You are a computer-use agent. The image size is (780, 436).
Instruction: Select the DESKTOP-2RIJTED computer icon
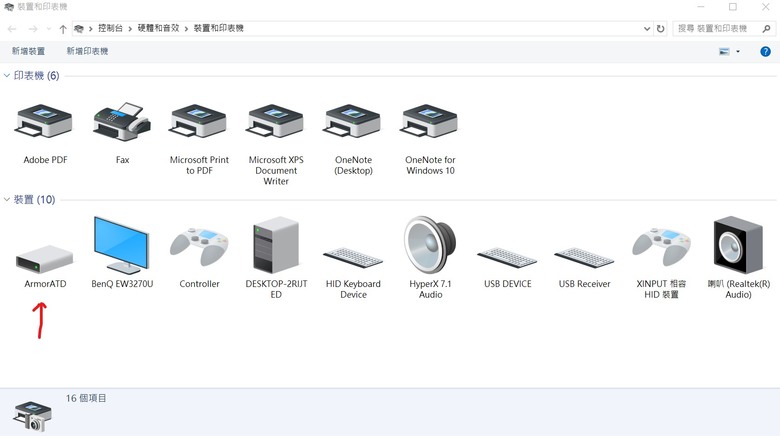(276, 245)
